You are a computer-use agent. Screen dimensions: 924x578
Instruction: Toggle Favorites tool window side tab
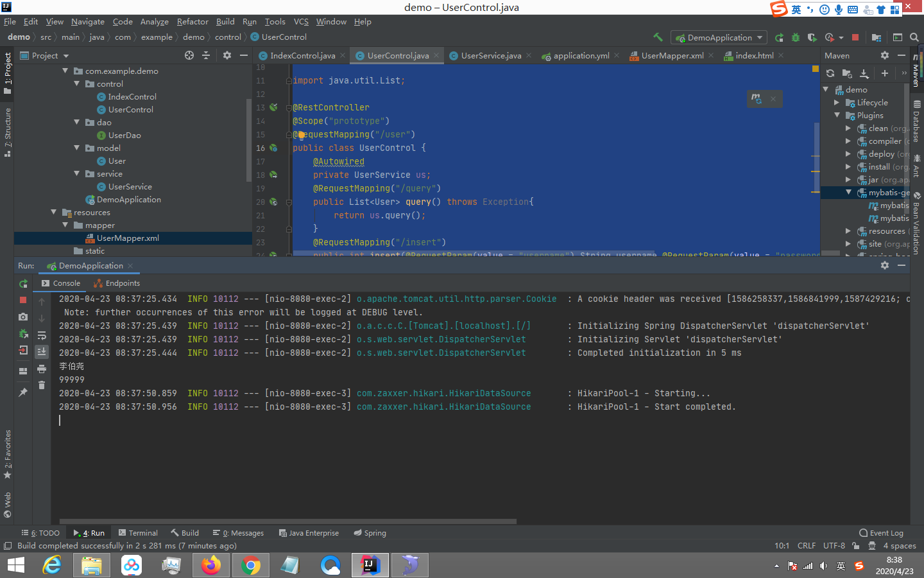(x=7, y=455)
